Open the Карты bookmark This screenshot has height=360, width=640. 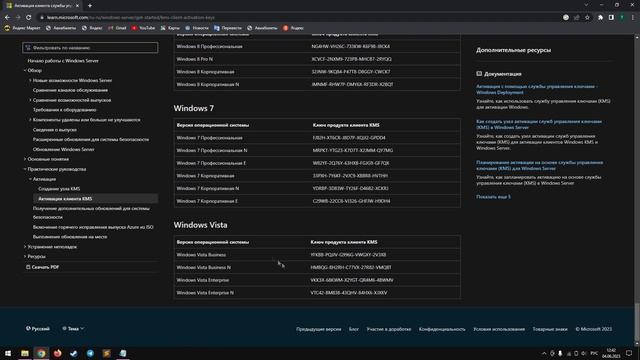pos(170,28)
